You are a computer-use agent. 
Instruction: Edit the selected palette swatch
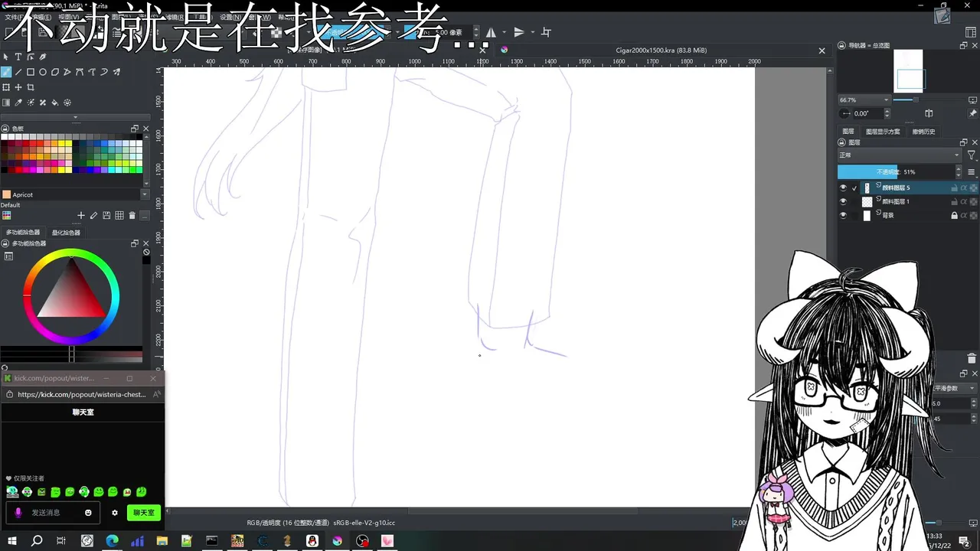(x=93, y=216)
